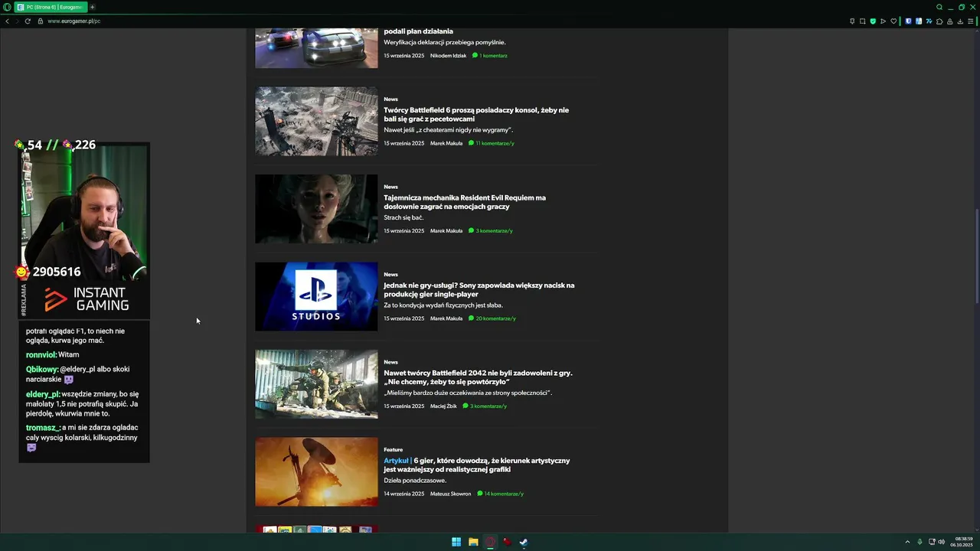The height and width of the screenshot is (551, 980).
Task: Open the Battlefield 6 article thumbnail
Action: [x=316, y=121]
